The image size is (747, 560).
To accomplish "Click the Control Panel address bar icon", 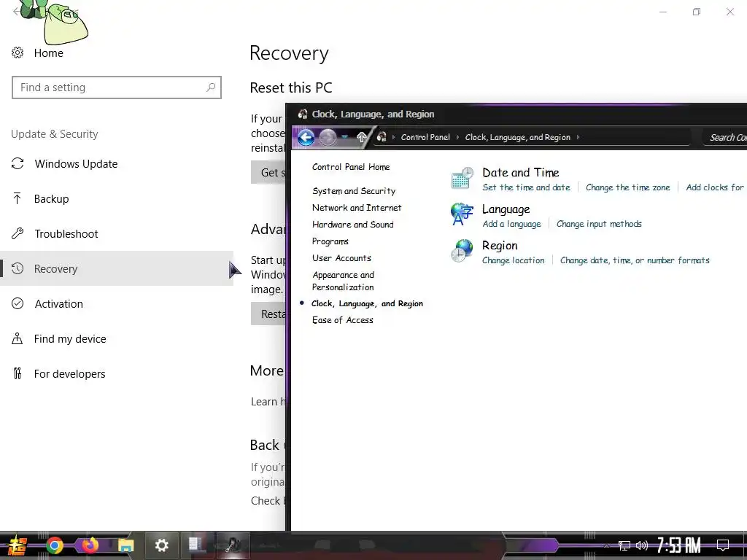I will [382, 137].
